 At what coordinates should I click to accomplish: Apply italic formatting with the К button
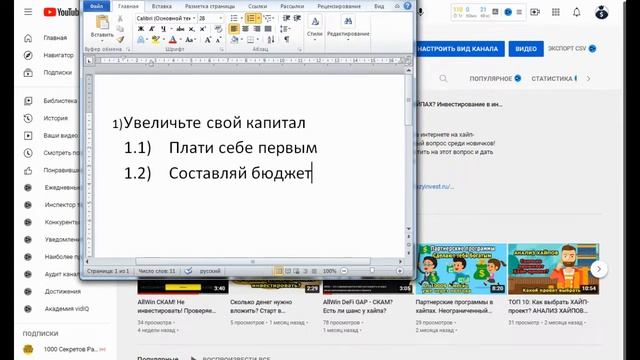[x=152, y=29]
